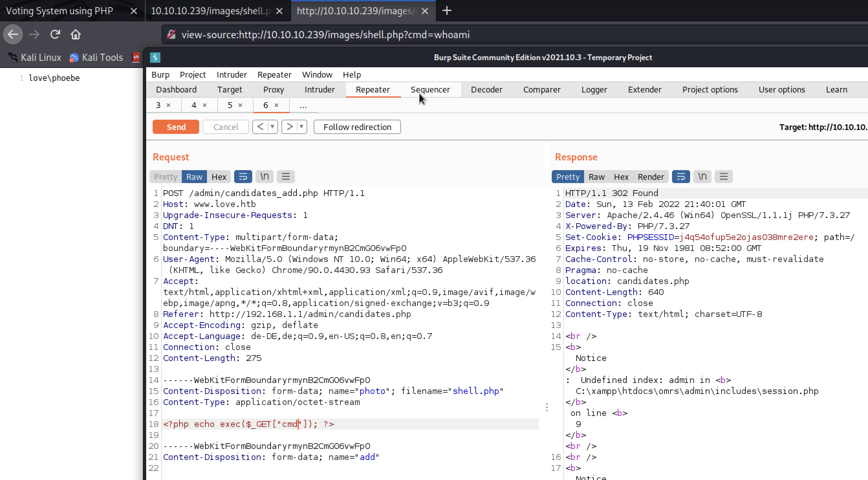
Task: Switch to the Intruder tool tab
Action: (320, 90)
